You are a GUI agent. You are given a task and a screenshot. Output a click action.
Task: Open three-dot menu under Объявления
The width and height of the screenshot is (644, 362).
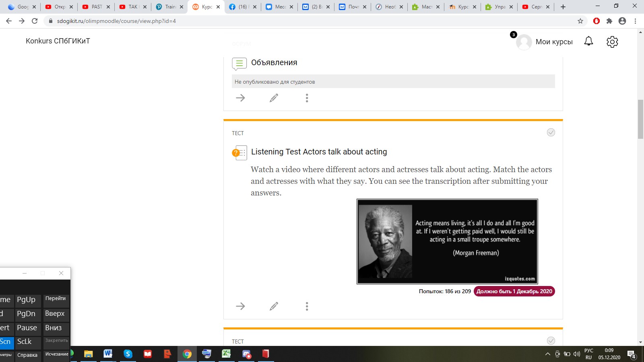[x=307, y=98]
